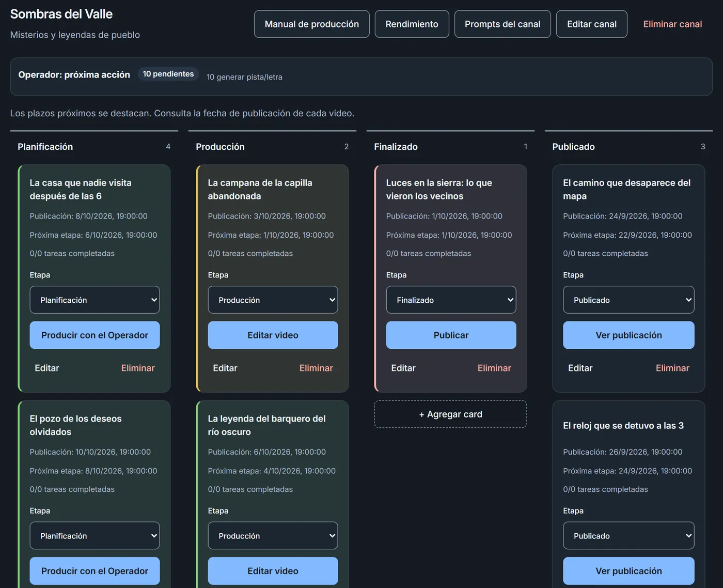Image resolution: width=723 pixels, height=588 pixels.
Task: Click 'Próxima etapa: 6/10/2026, 19:00:00' text
Action: point(93,235)
